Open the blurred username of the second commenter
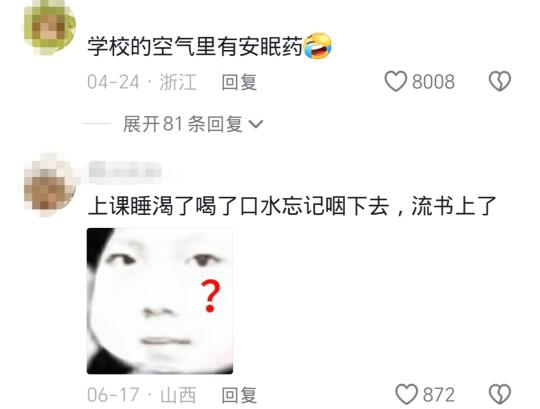 click(x=125, y=171)
